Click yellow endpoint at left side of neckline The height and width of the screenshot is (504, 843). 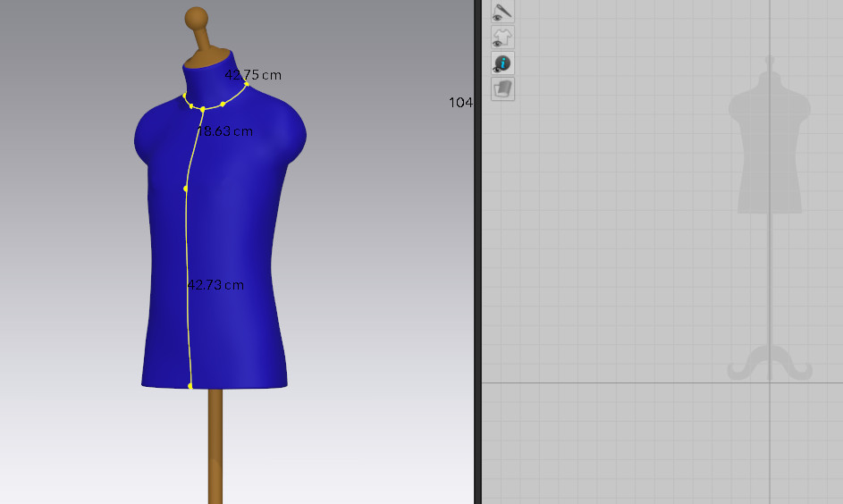[x=185, y=96]
